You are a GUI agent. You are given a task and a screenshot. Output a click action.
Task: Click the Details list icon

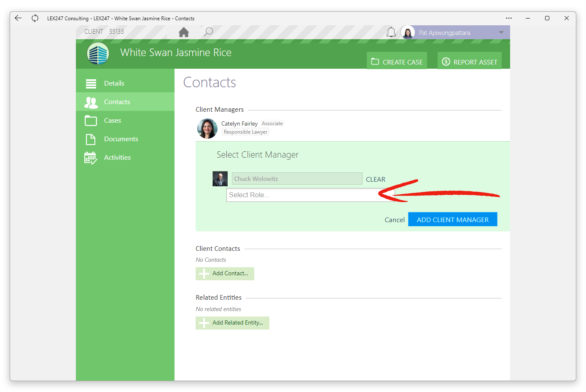(x=91, y=83)
